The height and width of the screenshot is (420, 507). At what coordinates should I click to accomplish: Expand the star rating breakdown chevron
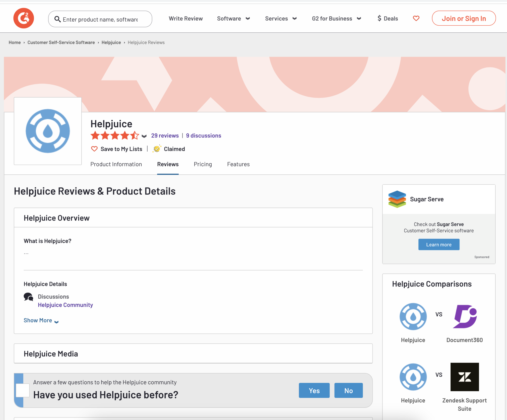coord(144,136)
